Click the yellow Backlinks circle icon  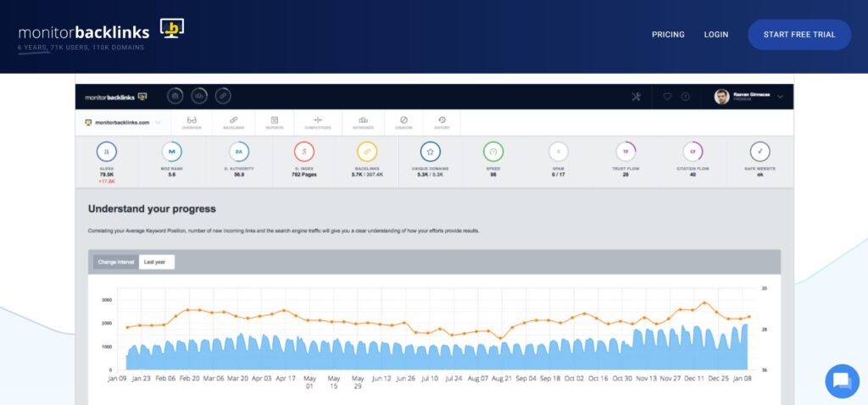tap(367, 152)
